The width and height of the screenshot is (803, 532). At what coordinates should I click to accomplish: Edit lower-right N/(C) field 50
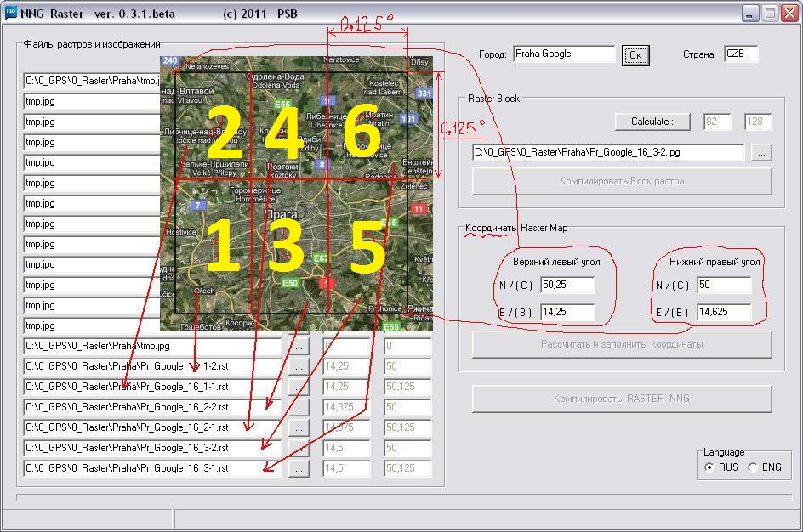(x=724, y=285)
